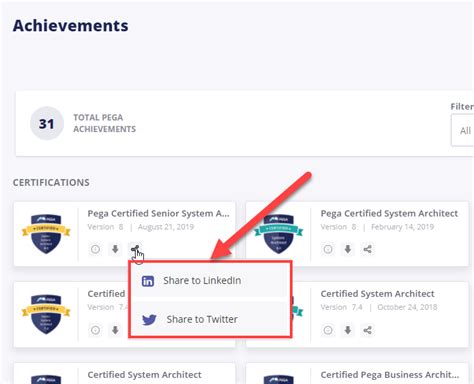
Task: Click the gold badge on version 7.4 left card
Action: click(46, 314)
